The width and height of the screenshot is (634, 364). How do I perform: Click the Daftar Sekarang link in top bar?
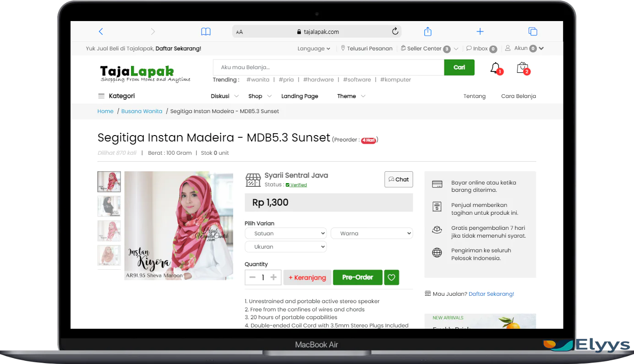click(178, 49)
